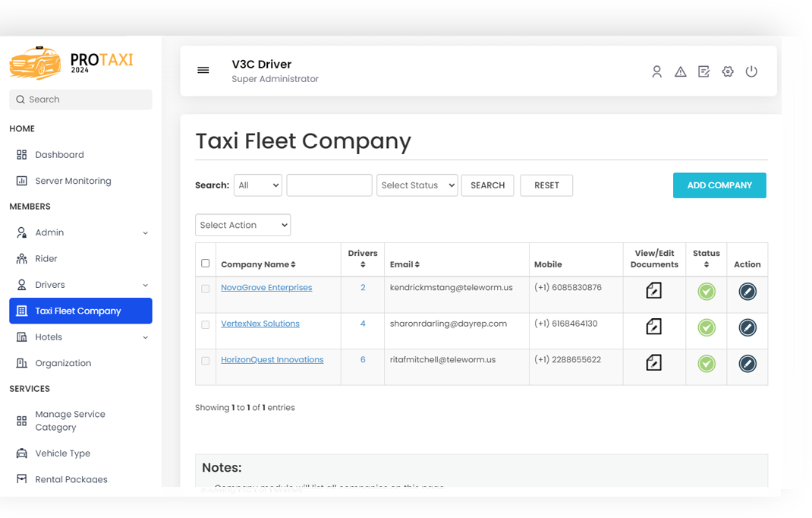Open the alert triangle icon in header

(x=681, y=71)
